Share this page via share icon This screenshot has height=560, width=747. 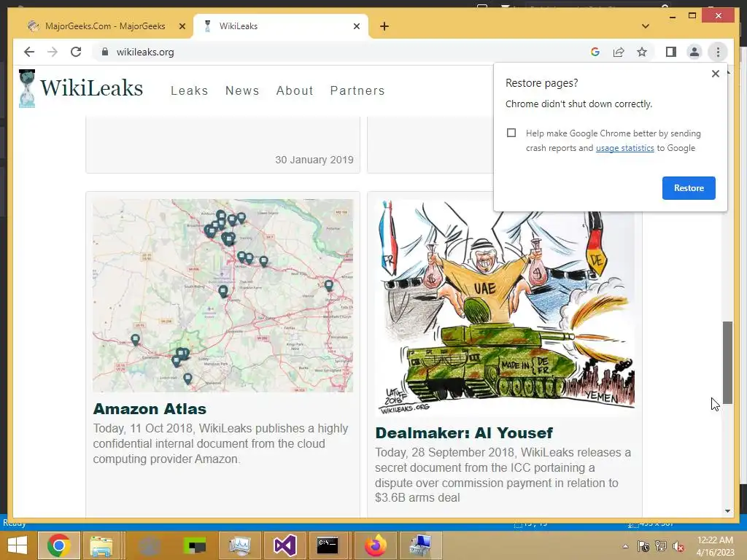pos(619,52)
